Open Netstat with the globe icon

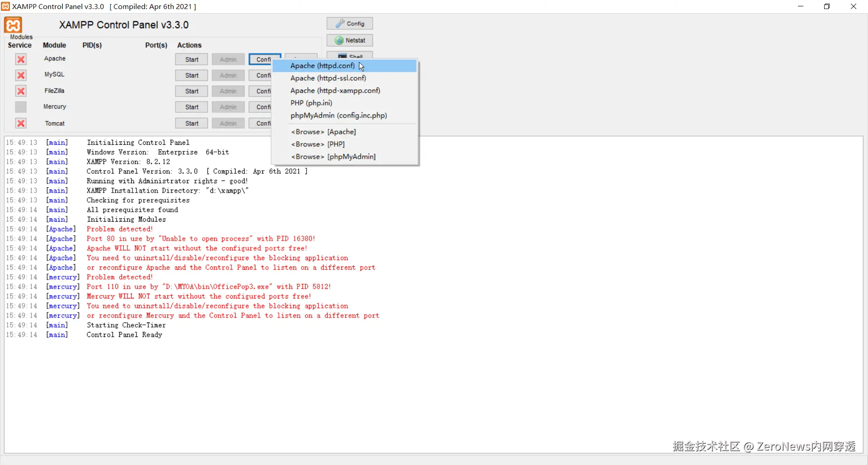[x=350, y=40]
